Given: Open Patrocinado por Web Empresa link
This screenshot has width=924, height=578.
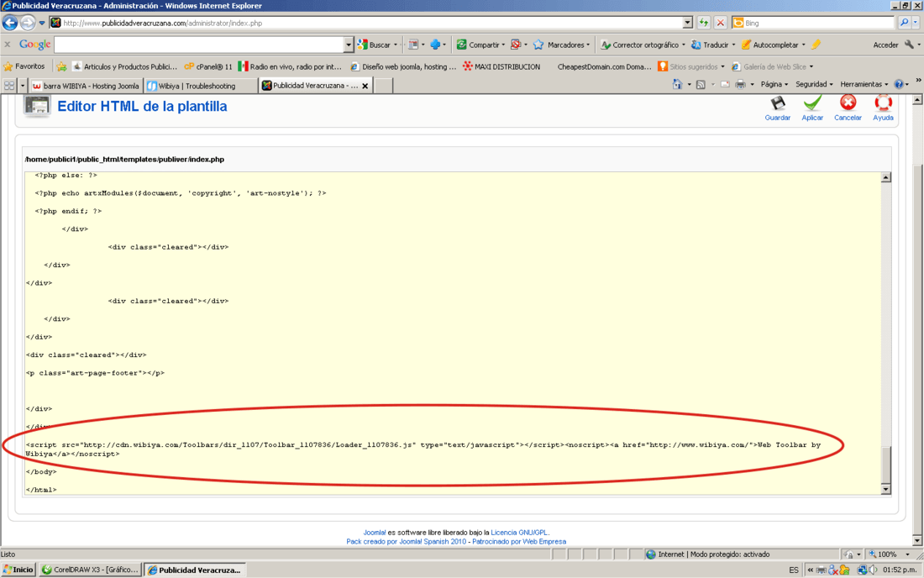Looking at the screenshot, I should (x=519, y=542).
